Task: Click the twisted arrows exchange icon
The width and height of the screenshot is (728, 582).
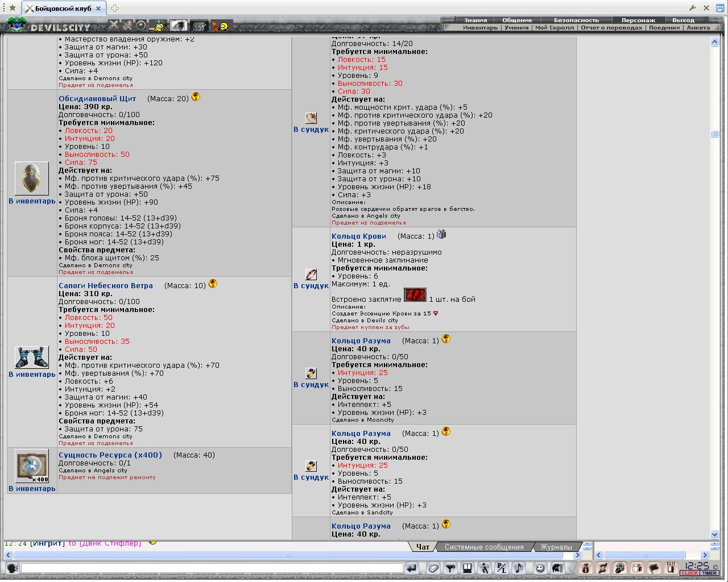Action: [x=603, y=567]
